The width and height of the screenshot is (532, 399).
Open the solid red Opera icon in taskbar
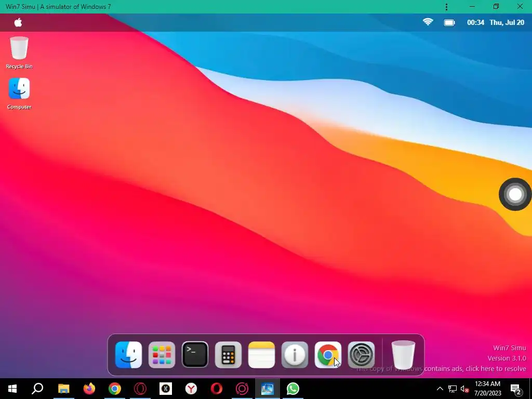(217, 389)
